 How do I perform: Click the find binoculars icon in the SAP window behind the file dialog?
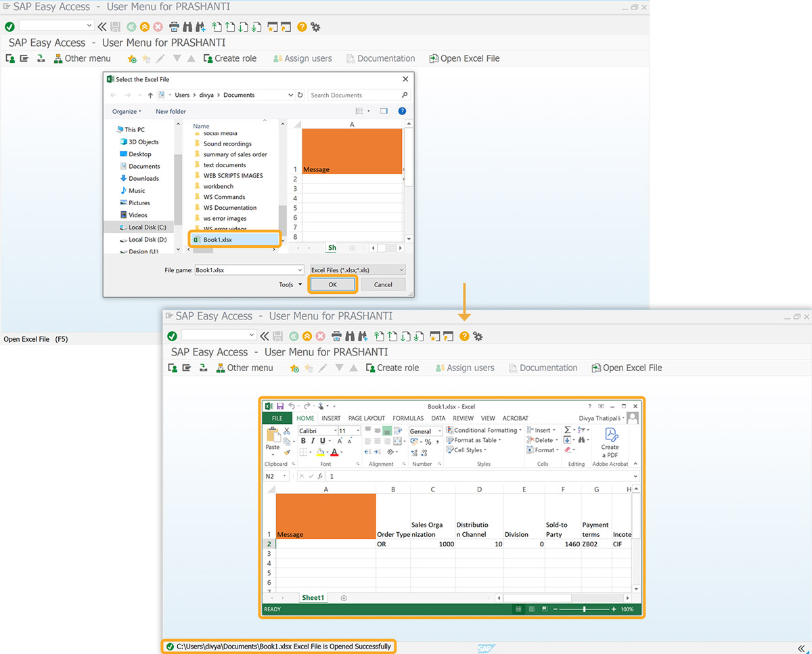(187, 27)
